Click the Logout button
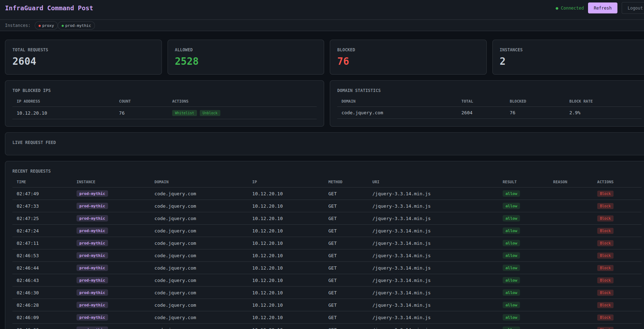Viewport: 644px width, 329px height. (633, 8)
